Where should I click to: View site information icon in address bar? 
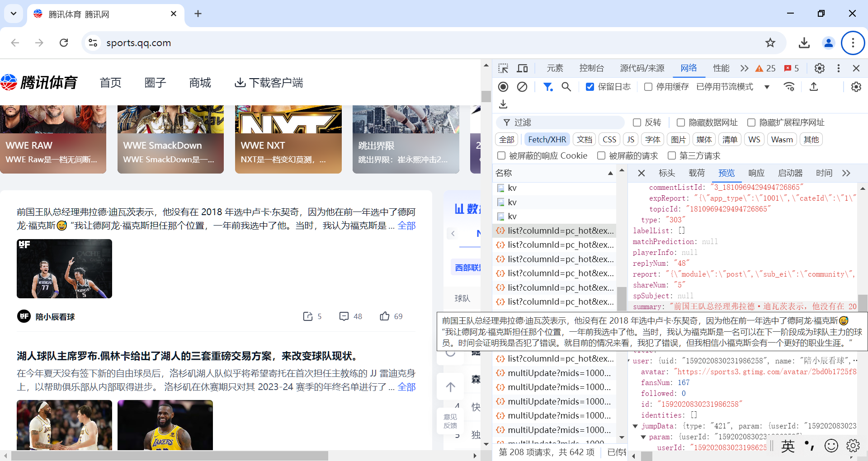[x=93, y=43]
